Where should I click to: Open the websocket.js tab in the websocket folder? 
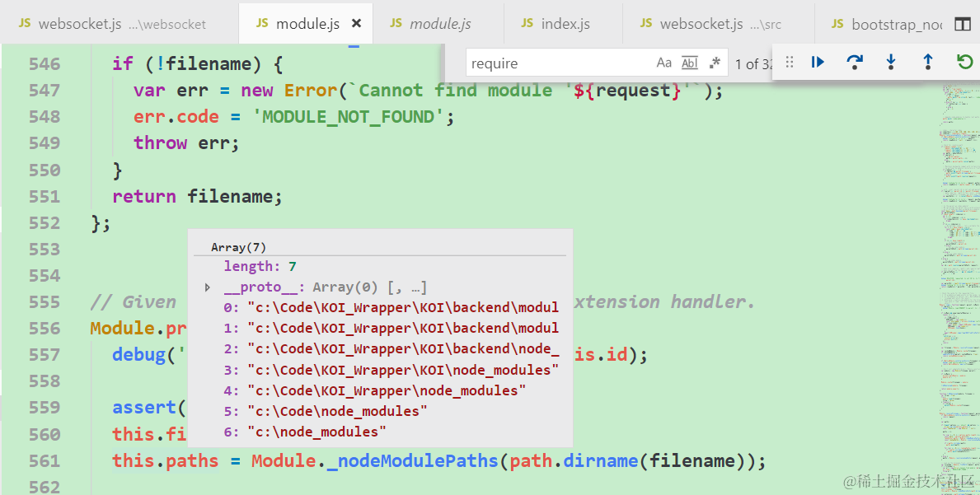click(120, 24)
